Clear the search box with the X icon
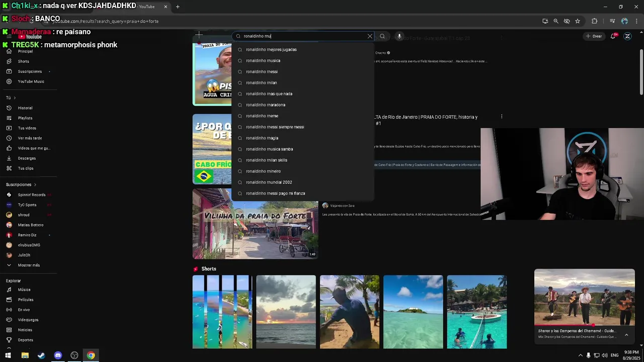644x362 pixels. coord(370,36)
